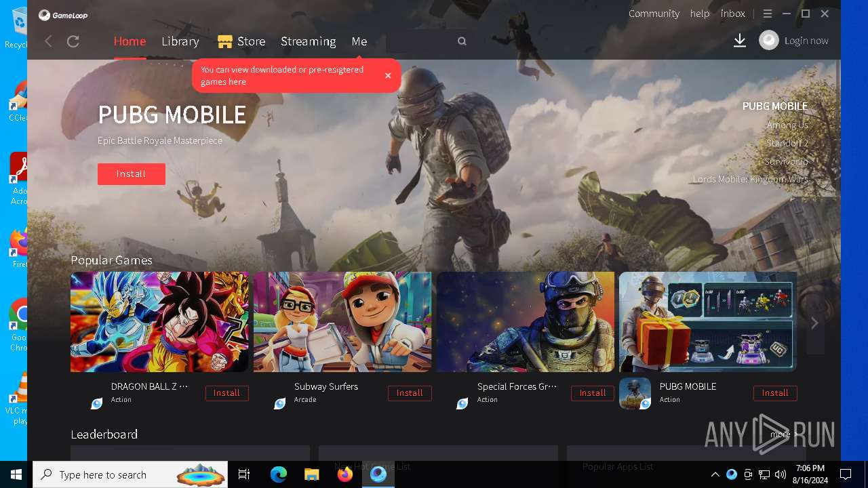The image size is (868, 488).
Task: Click the Popular Games heading
Action: click(x=111, y=260)
